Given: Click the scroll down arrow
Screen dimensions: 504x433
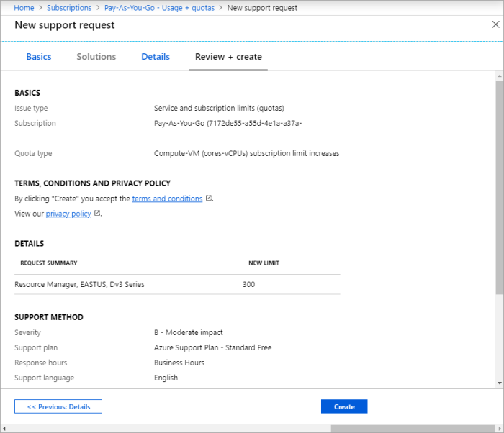Looking at the screenshot, I should click(x=499, y=383).
